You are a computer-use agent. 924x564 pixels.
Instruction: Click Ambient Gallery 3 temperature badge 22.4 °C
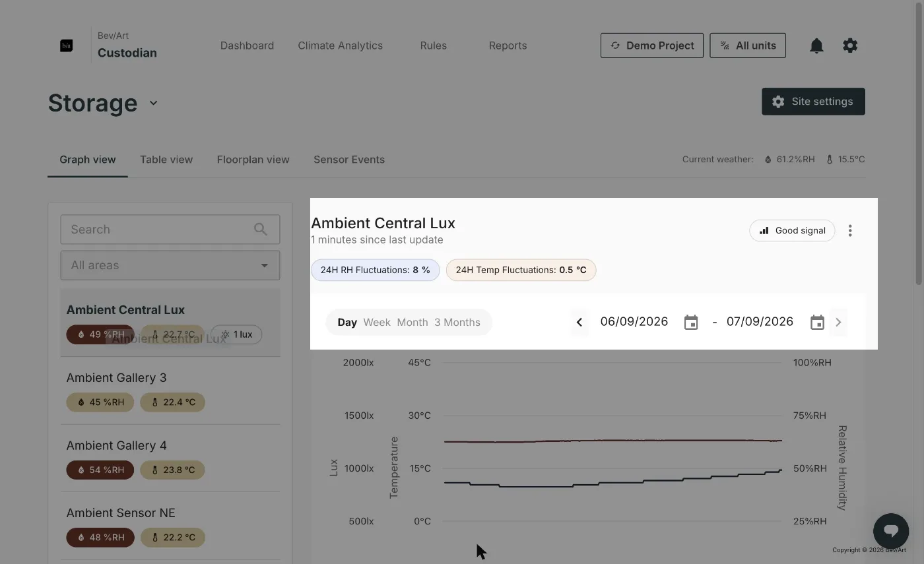173,402
